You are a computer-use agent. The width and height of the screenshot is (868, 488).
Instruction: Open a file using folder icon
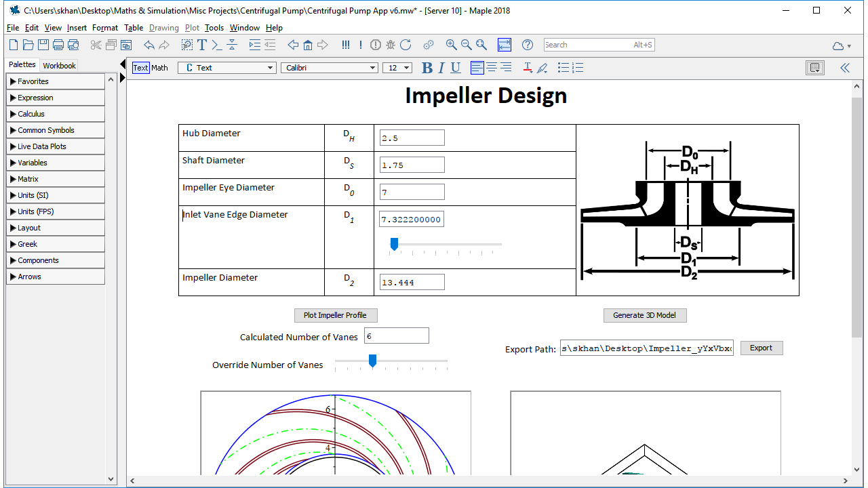28,45
